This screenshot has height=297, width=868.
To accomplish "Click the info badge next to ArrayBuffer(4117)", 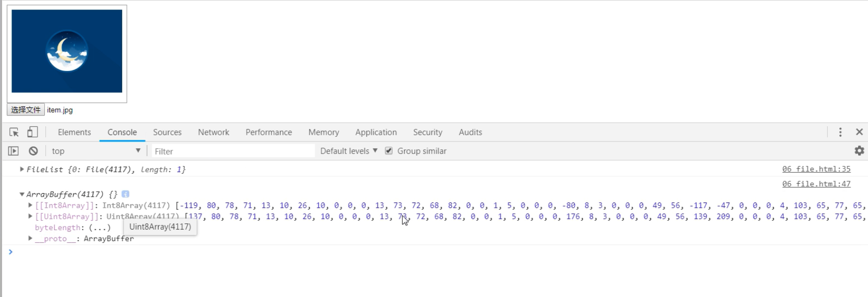I will click(125, 194).
